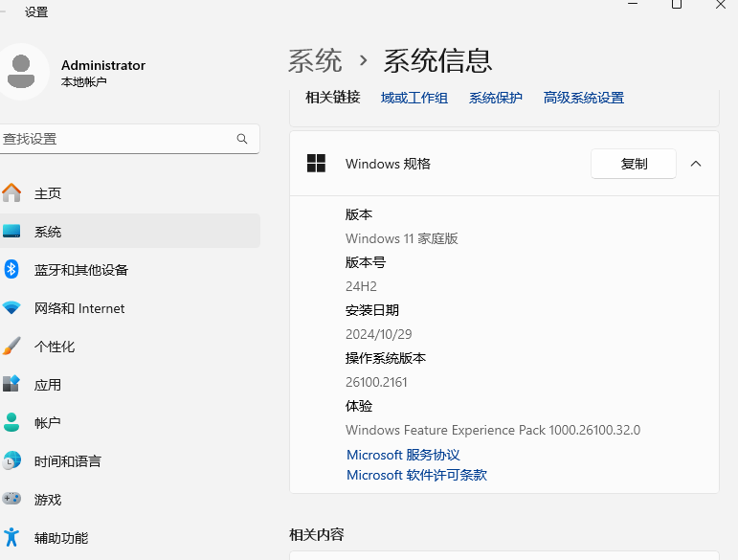This screenshot has width=738, height=560.
Task: Click the 24H2 version number
Action: coord(361,286)
